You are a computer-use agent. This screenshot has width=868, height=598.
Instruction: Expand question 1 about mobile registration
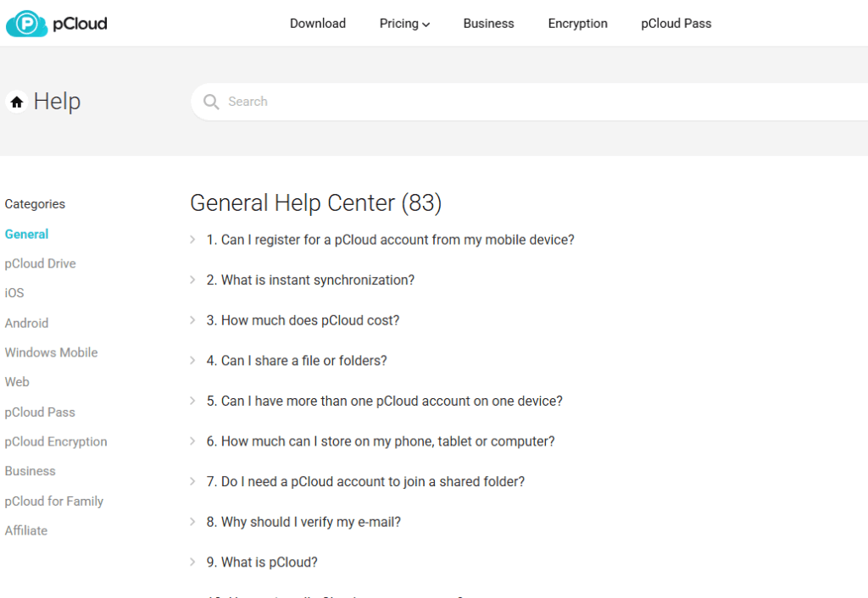pyautogui.click(x=390, y=240)
